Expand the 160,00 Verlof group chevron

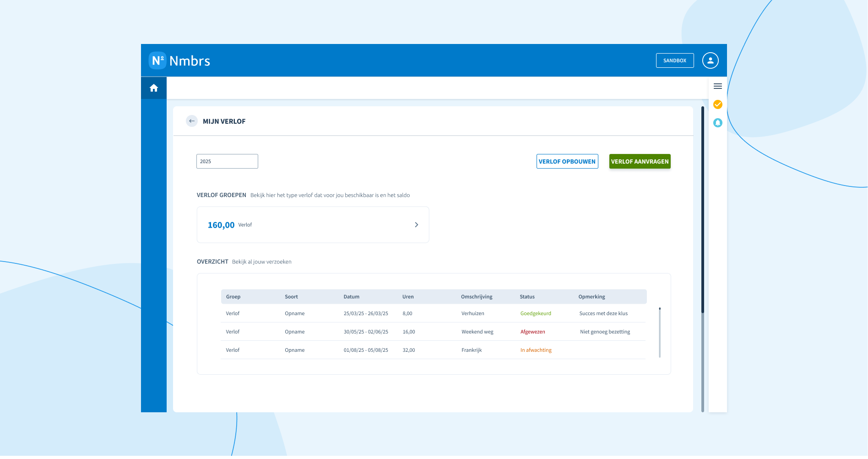pos(417,224)
